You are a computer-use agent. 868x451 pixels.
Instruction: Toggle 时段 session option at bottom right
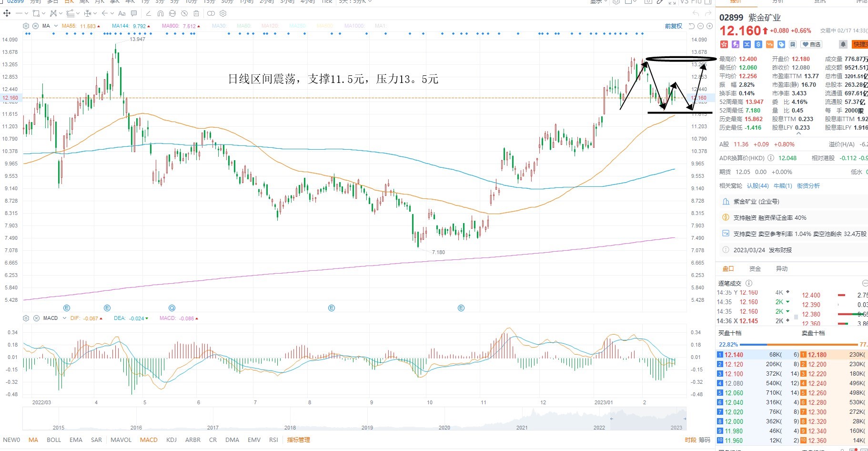click(690, 440)
